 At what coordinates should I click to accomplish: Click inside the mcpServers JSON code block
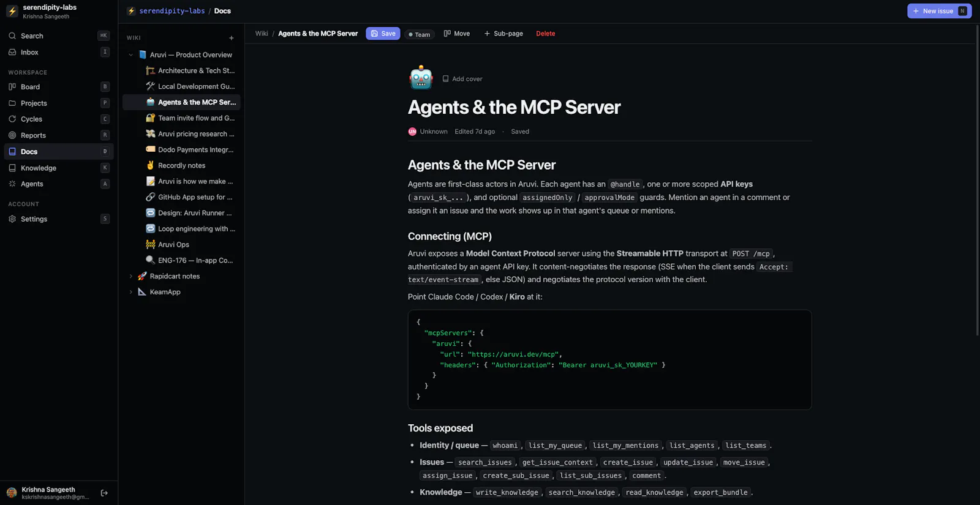pyautogui.click(x=609, y=360)
